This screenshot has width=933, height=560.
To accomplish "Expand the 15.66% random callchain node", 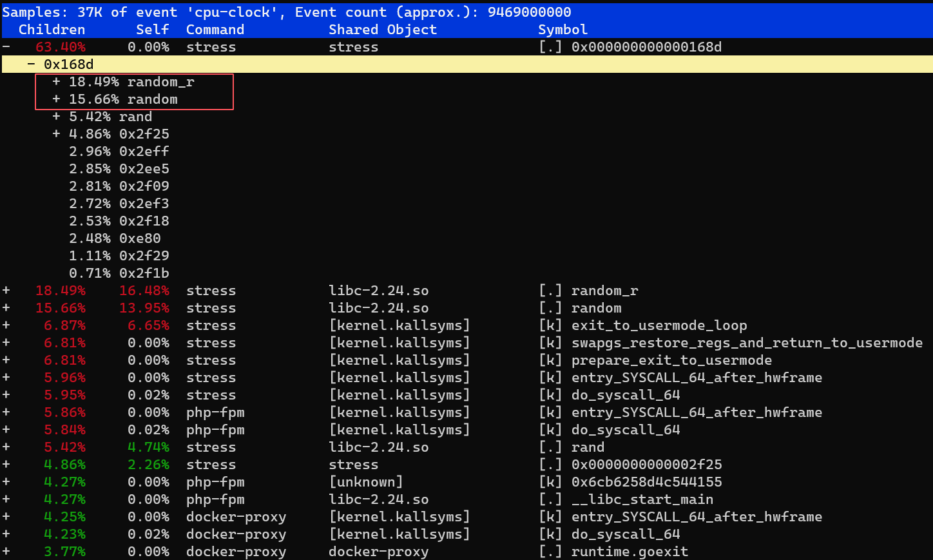I will [x=56, y=99].
